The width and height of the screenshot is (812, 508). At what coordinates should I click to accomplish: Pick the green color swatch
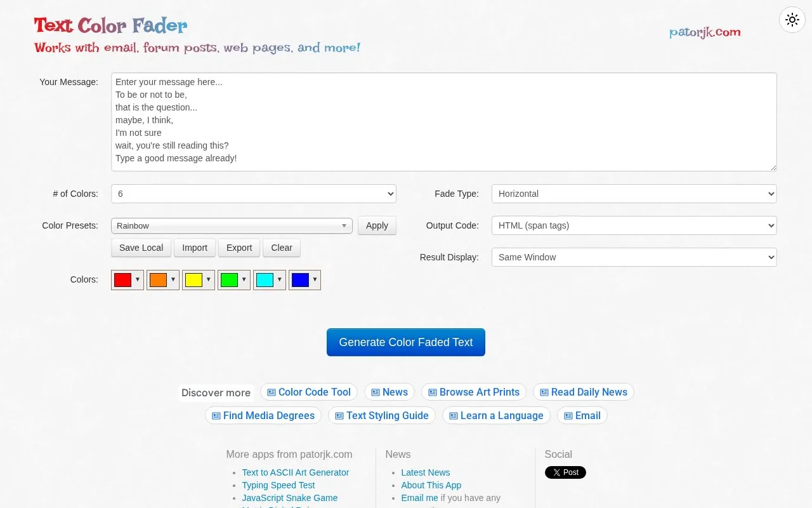pyautogui.click(x=229, y=280)
